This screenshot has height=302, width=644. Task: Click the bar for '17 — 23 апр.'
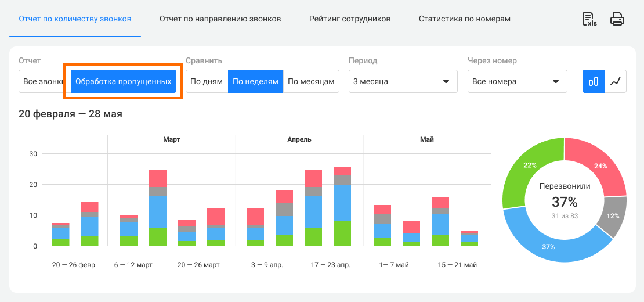pos(313,208)
